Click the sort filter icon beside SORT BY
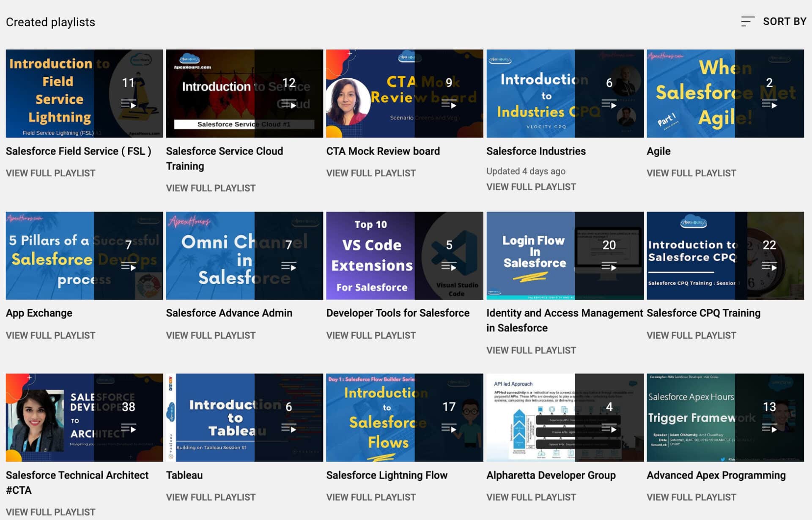 pos(747,21)
